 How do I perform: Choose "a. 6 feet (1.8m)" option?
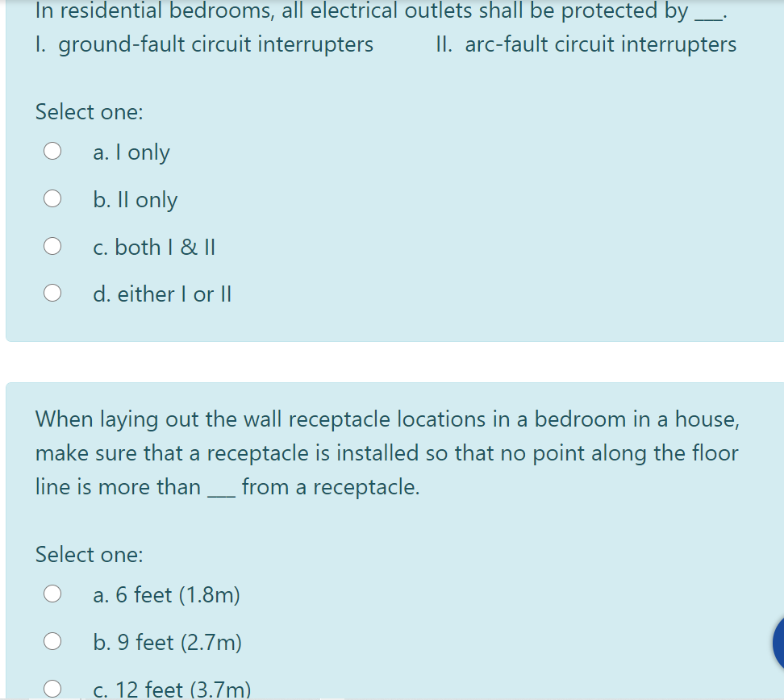pos(53,593)
